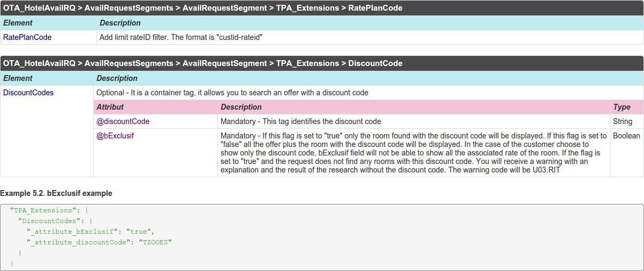Click the "TZOOES" value in the code block
Image resolution: width=644 pixels, height=271 pixels.
click(155, 242)
